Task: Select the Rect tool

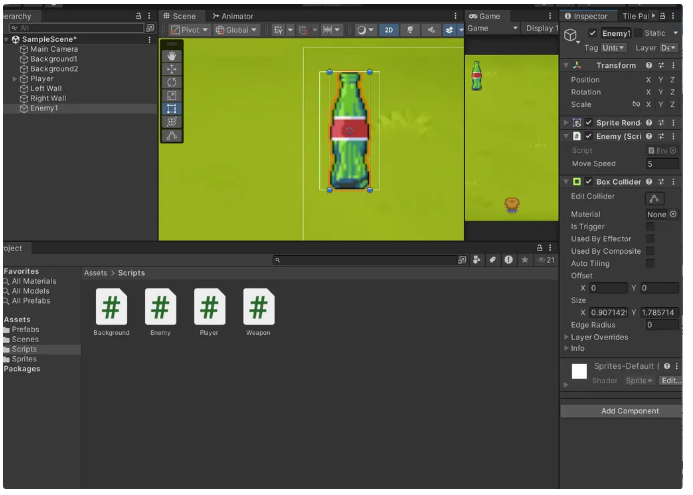Action: (173, 110)
